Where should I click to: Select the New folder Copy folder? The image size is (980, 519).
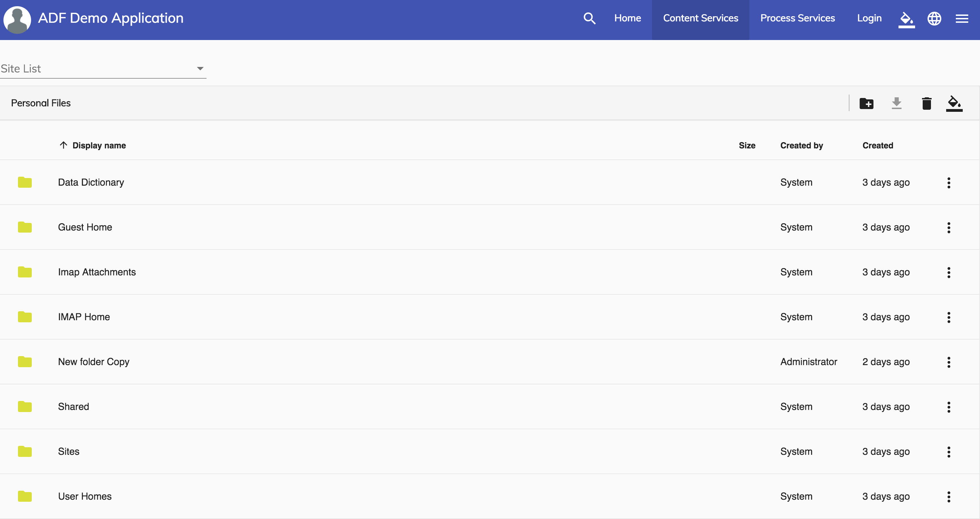tap(94, 362)
